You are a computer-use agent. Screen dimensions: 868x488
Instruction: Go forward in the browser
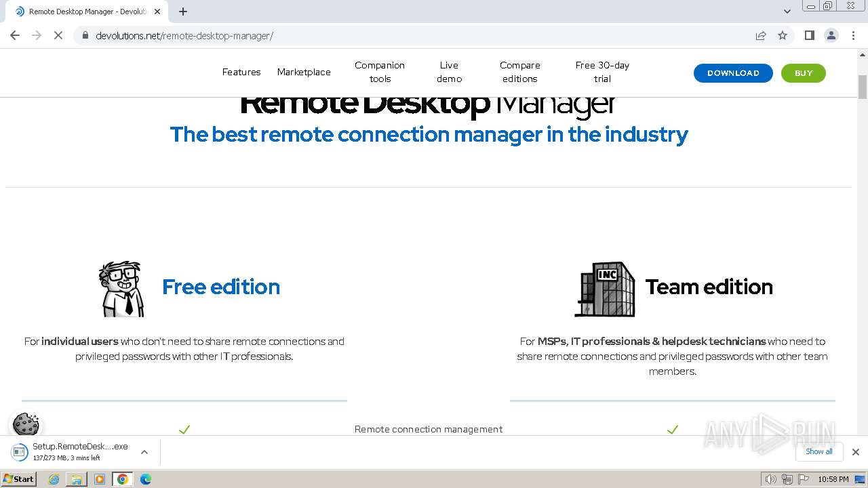[37, 35]
